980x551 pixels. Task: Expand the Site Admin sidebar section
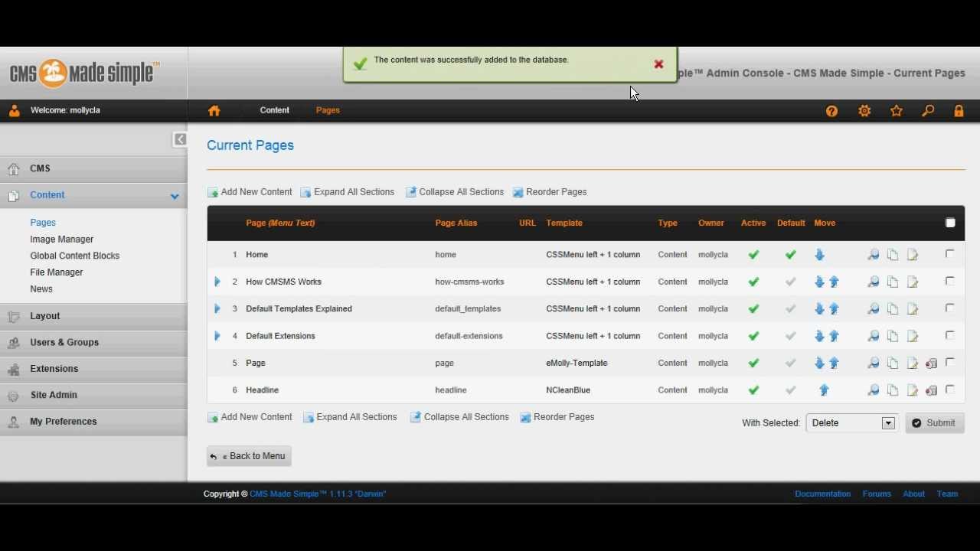[x=93, y=395]
